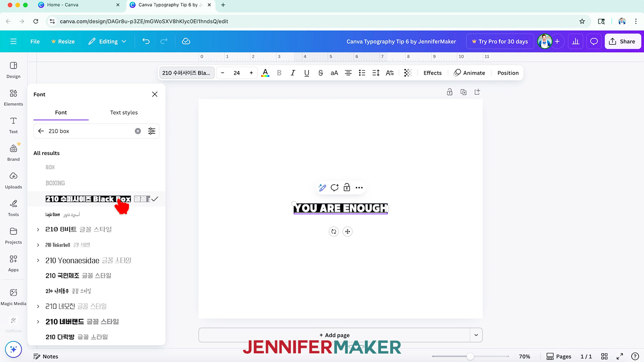The width and height of the screenshot is (644, 362).
Task: Open font filter options
Action: tap(152, 131)
